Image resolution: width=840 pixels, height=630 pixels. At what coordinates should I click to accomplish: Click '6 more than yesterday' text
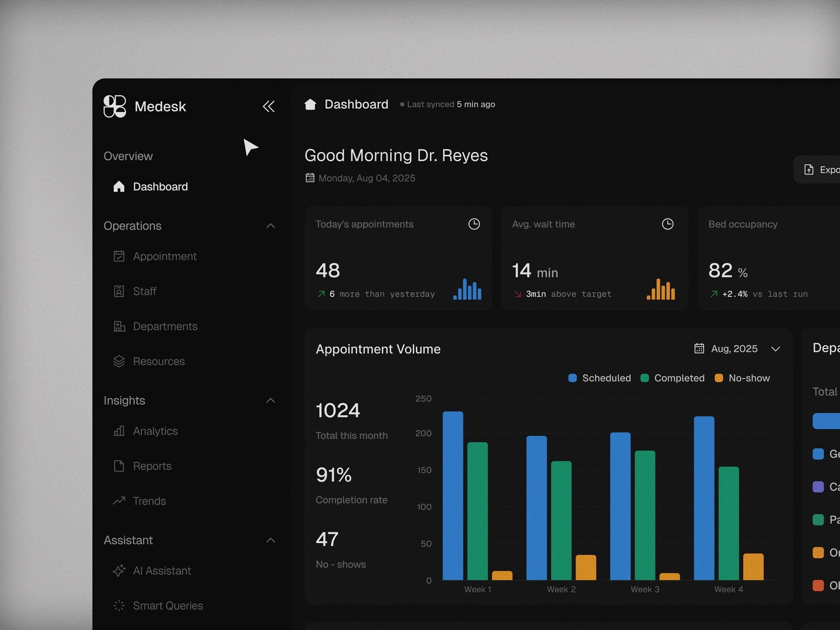pyautogui.click(x=382, y=294)
